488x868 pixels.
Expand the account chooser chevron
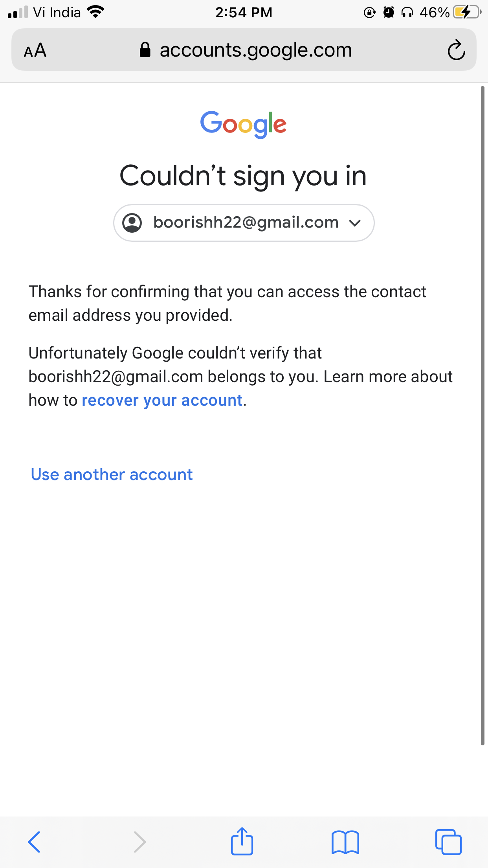[355, 223]
